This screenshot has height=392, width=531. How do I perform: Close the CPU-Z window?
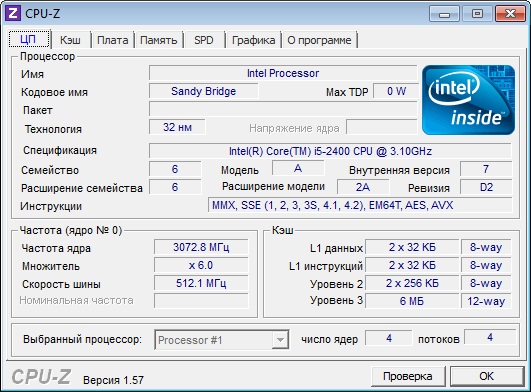tap(510, 14)
